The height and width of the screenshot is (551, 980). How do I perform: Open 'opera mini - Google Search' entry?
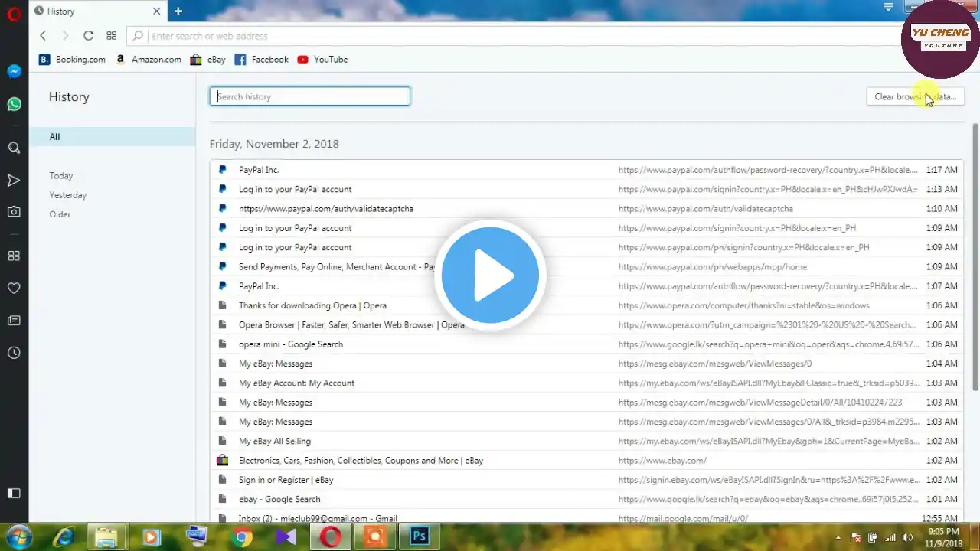click(586, 344)
